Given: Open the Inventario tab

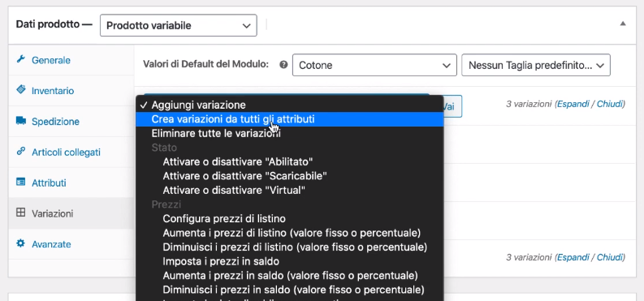Looking at the screenshot, I should point(71,91).
